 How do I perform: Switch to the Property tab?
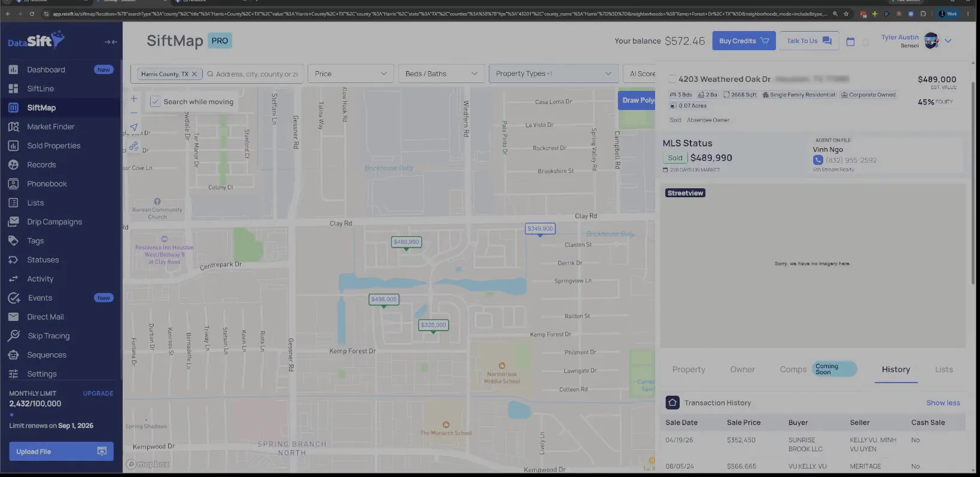pos(689,369)
